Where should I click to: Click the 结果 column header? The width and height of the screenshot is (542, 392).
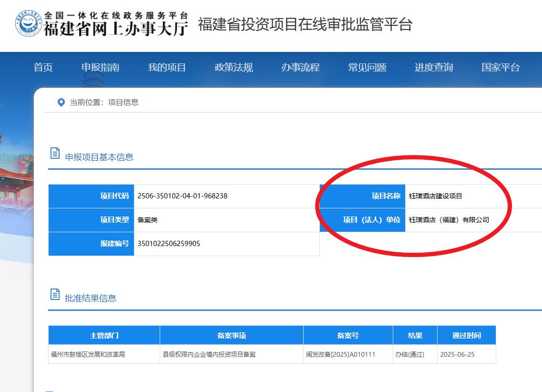coord(415,335)
